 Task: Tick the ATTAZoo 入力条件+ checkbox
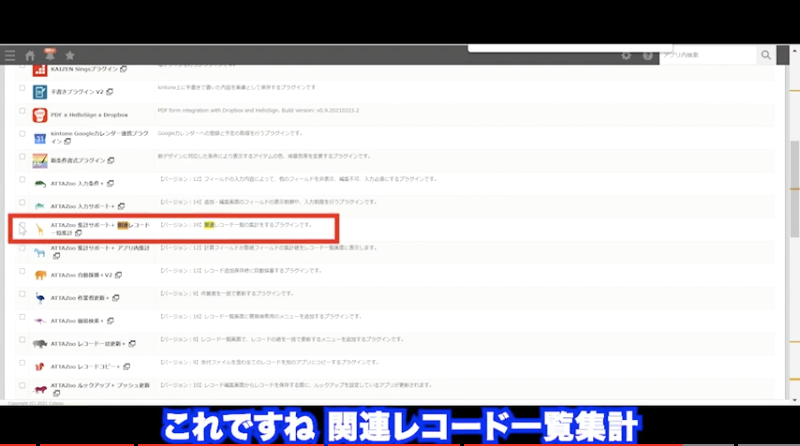coord(22,183)
